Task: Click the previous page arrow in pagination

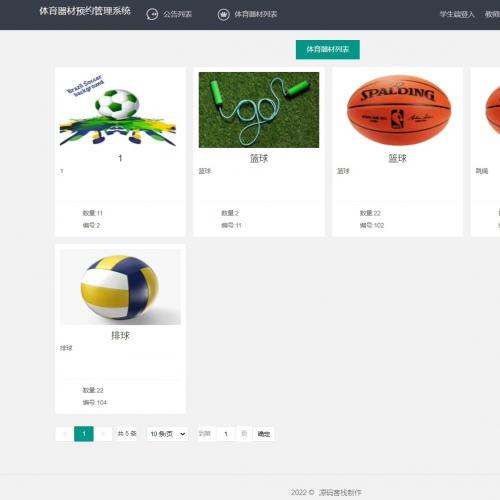Action: tap(65, 434)
